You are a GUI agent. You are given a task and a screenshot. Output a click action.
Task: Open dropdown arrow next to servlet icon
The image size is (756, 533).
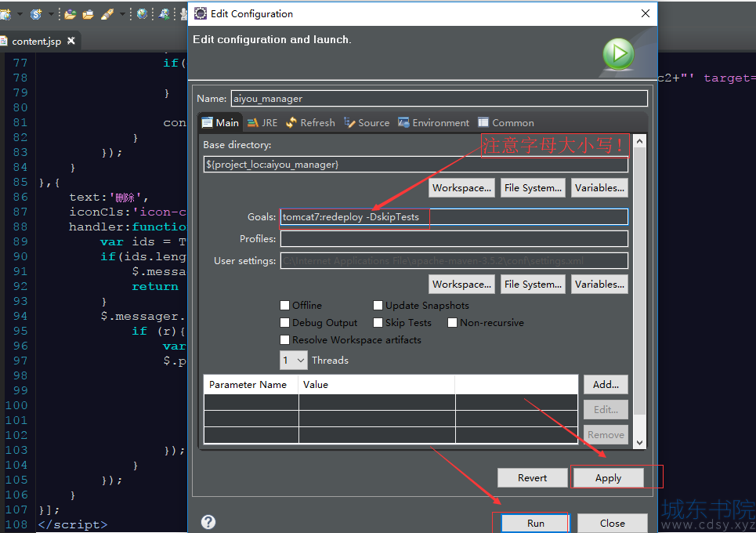[51, 14]
